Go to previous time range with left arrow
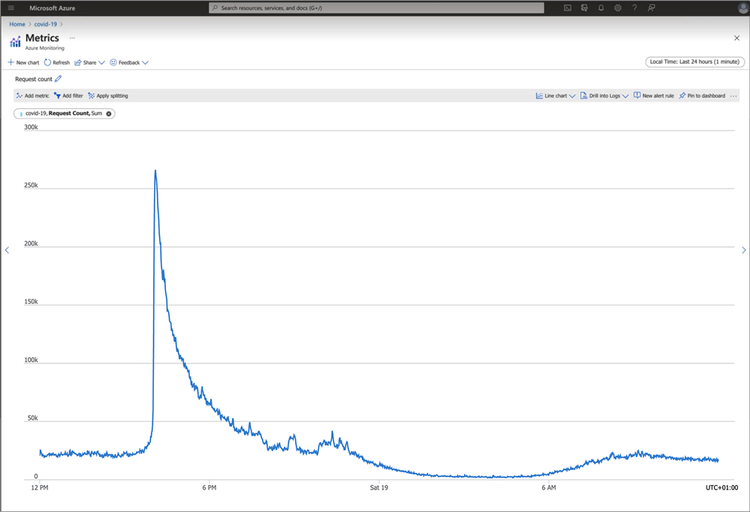Viewport: 750px width, 512px height. click(7, 250)
